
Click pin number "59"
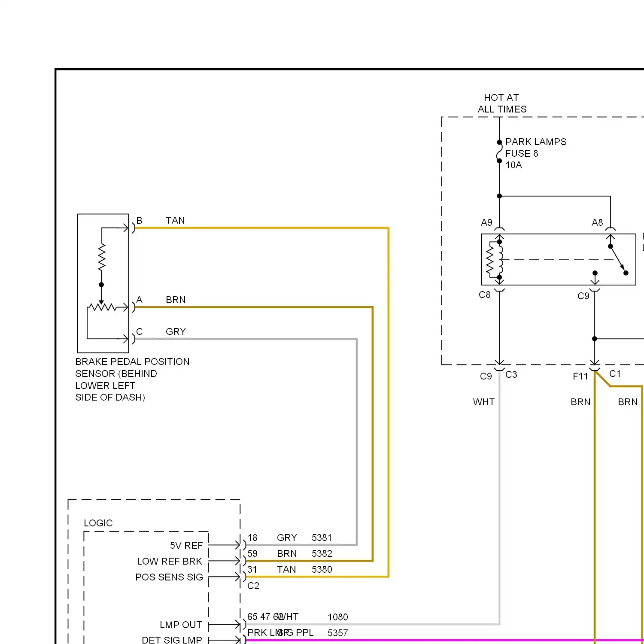point(252,553)
